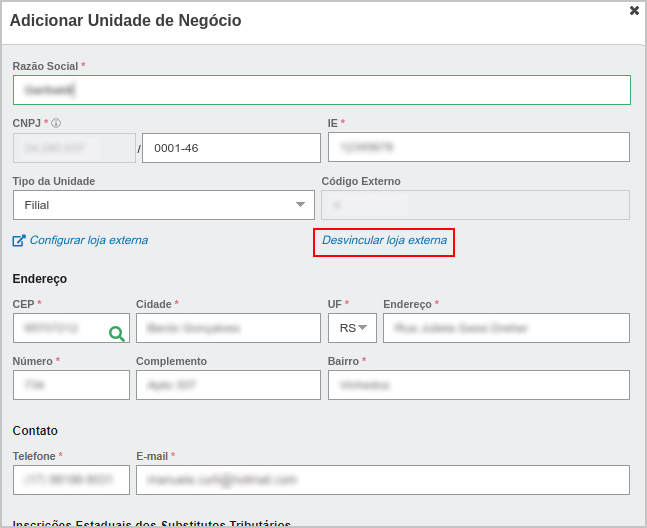Click the Desvincular loja externa link
This screenshot has height=528, width=647.
tap(384, 240)
